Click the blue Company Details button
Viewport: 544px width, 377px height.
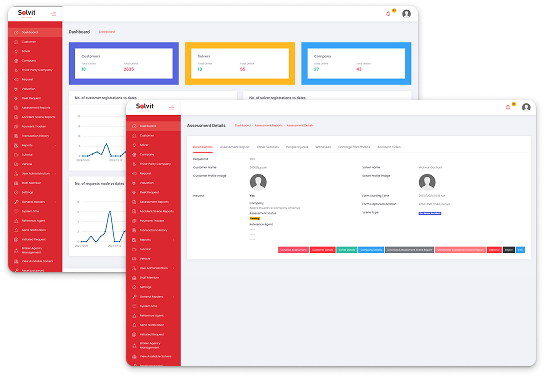pyautogui.click(x=371, y=250)
